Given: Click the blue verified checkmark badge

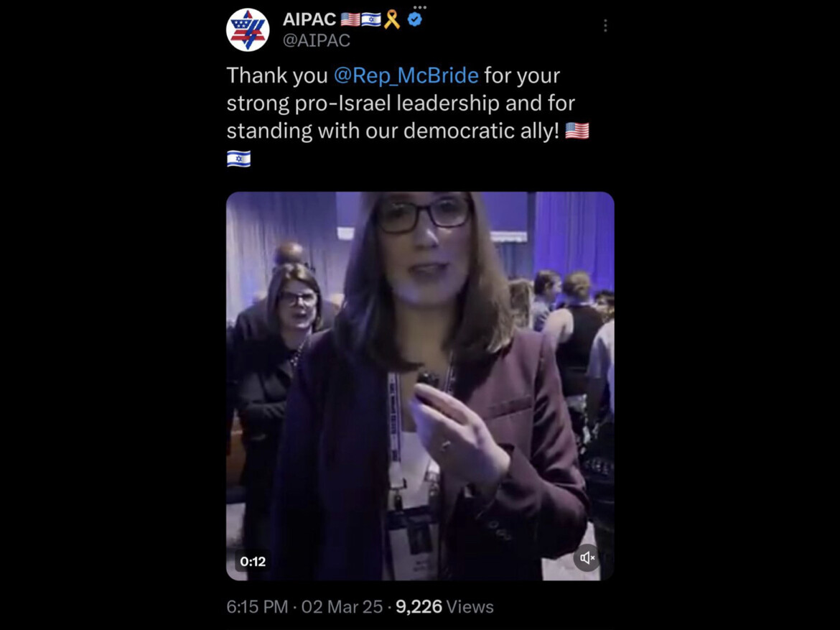Looking at the screenshot, I should click(x=415, y=19).
